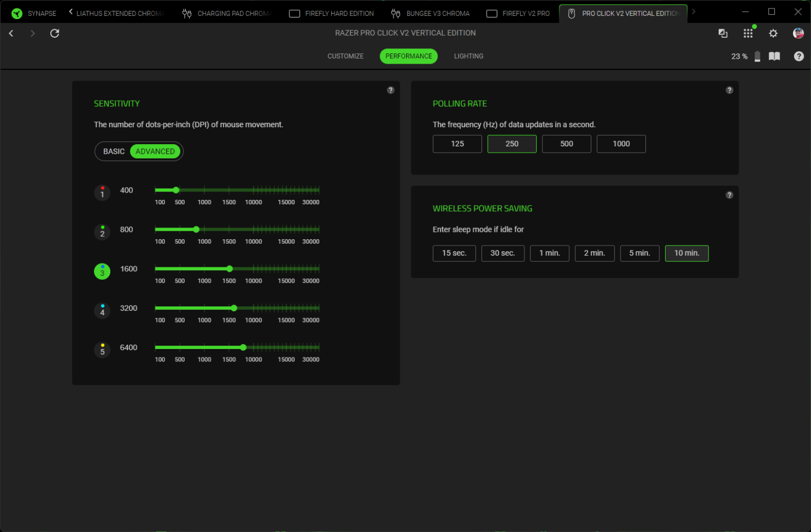Edit the 3200 DPI value

128,309
